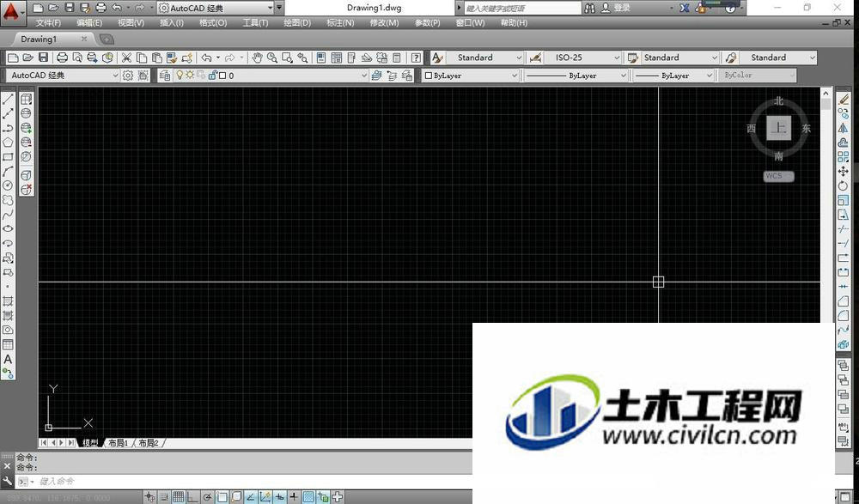
Task: Open the 帮助(H) menu
Action: [514, 23]
